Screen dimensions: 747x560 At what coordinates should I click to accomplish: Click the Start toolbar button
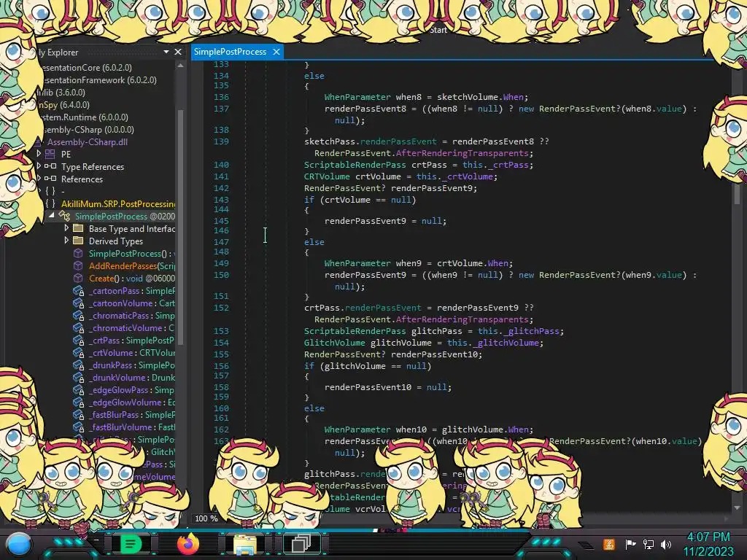(x=438, y=30)
